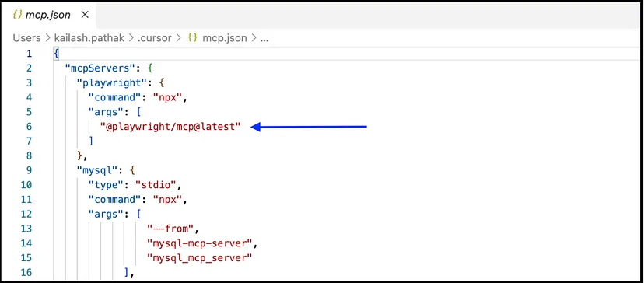Click the "mysql_mcp_server" string
Viewport: 644px width, 283px height.
click(x=199, y=258)
